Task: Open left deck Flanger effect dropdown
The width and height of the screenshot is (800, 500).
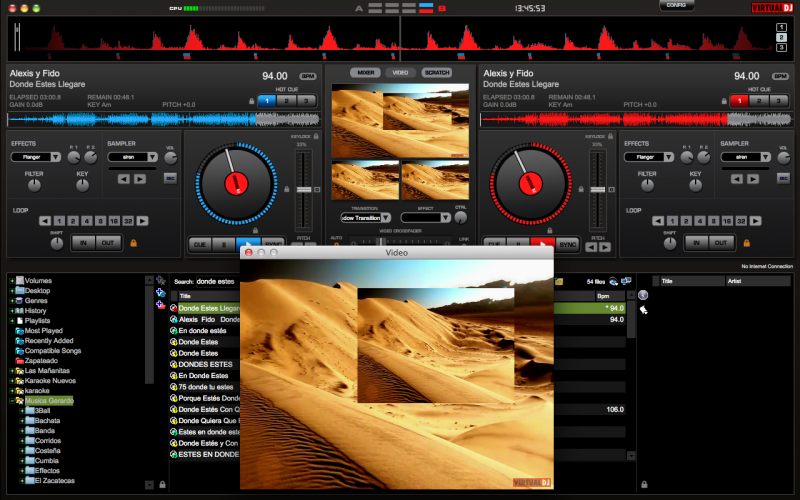Action: tap(36, 157)
